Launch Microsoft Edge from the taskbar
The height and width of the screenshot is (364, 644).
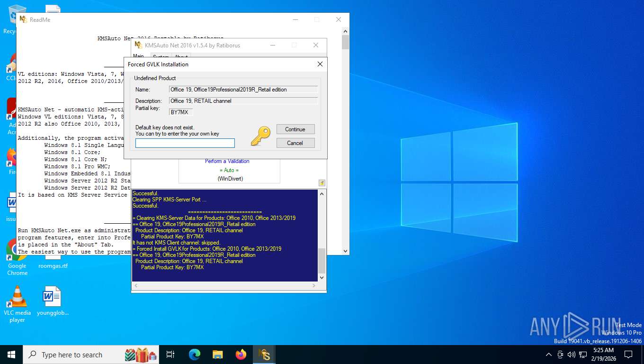[195, 355]
